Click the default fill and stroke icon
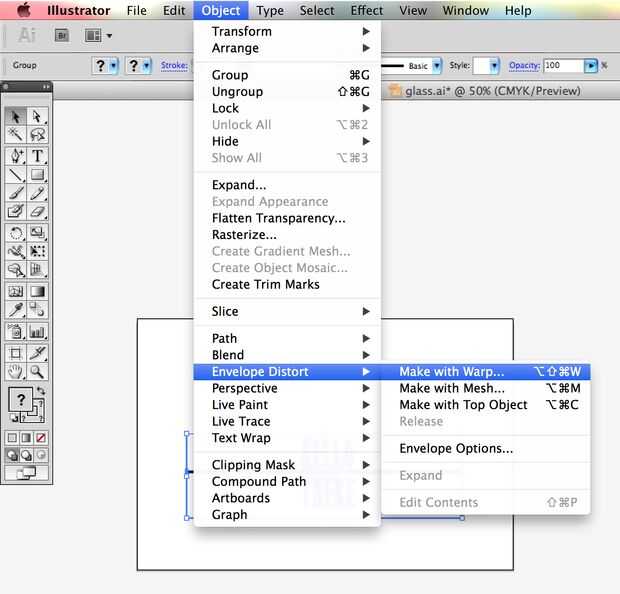 pyautogui.click(x=13, y=418)
